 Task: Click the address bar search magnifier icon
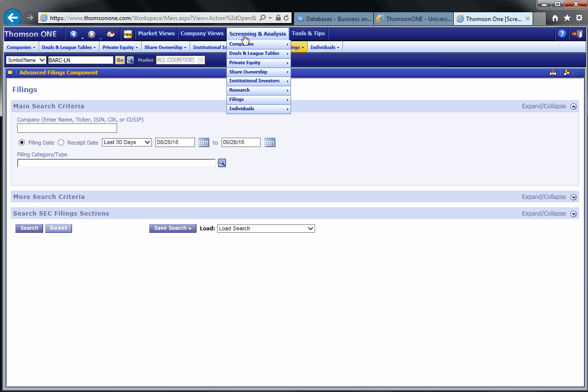point(263,18)
